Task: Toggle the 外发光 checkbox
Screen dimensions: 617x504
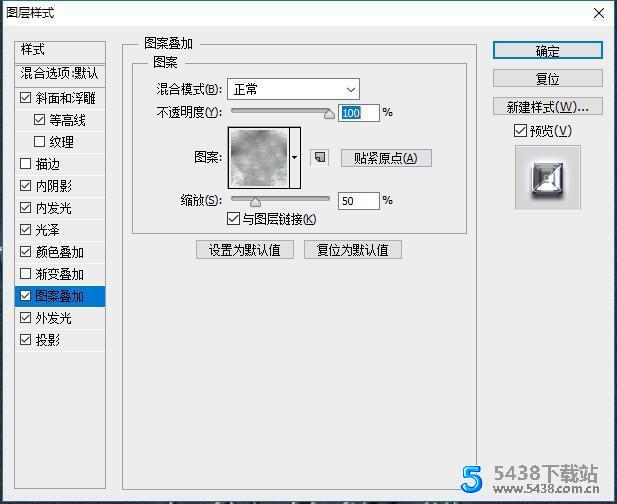Action: 26,318
